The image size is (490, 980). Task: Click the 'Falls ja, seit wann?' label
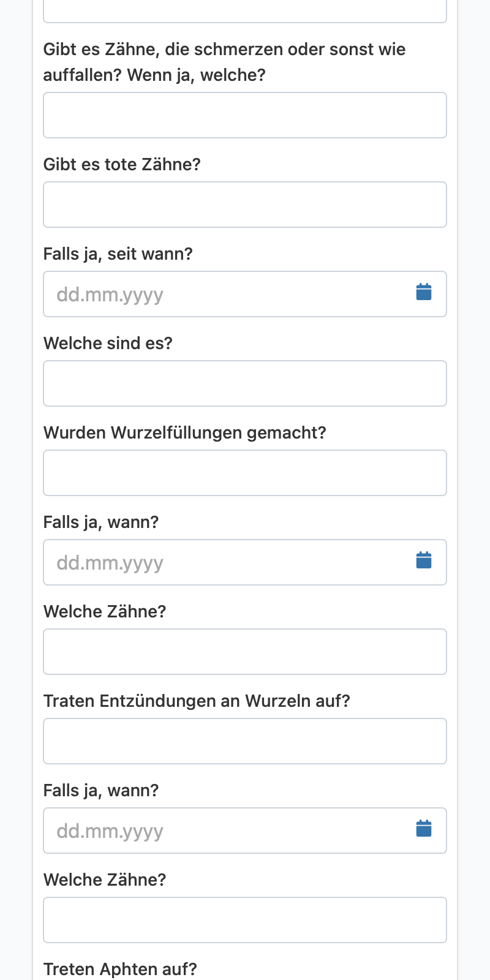118,254
